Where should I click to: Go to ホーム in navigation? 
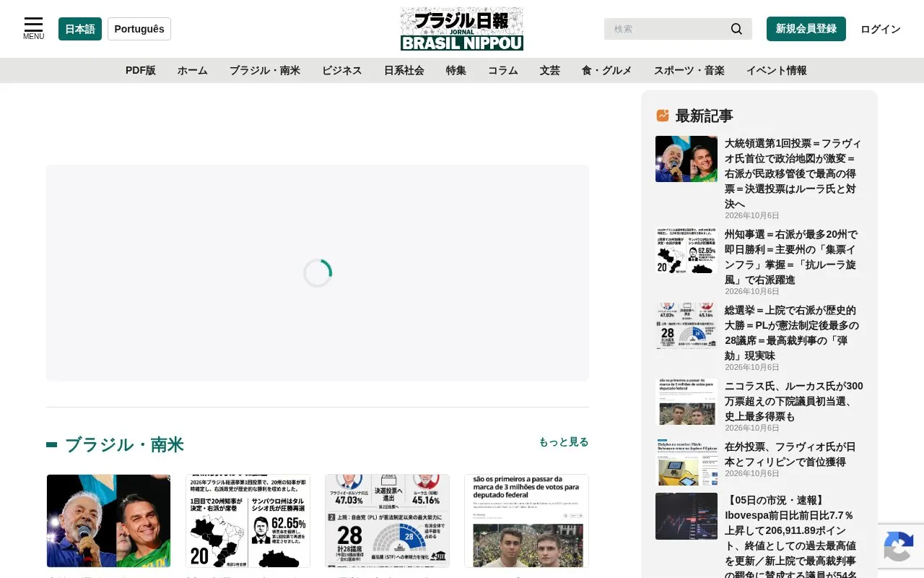tap(193, 70)
